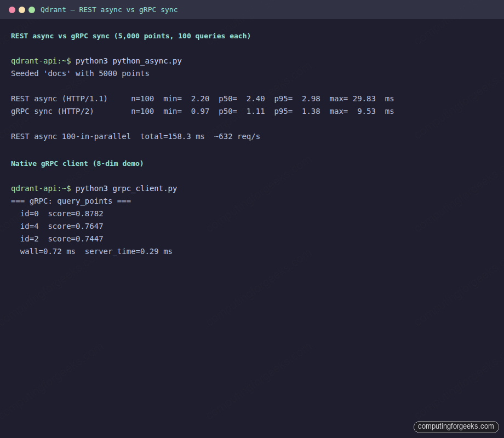Viewport: 504px width, 438px height.
Task: Click 'REST async 100-in-parallel' text
Action: point(71,136)
